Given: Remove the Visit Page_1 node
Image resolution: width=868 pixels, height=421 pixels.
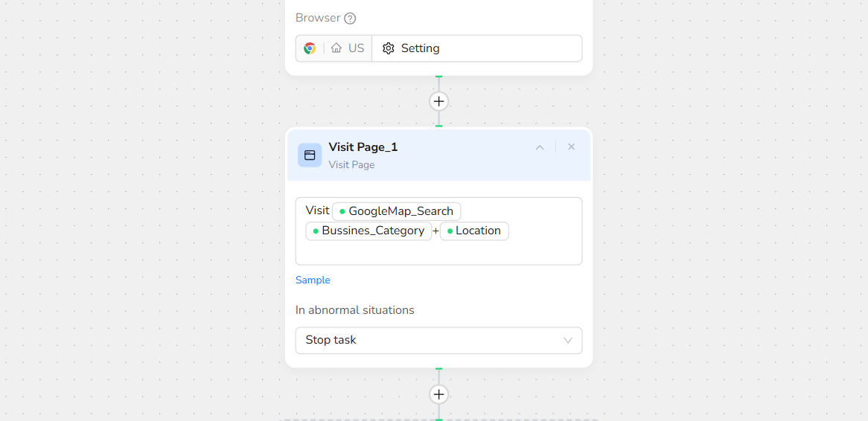Looking at the screenshot, I should click(x=572, y=147).
